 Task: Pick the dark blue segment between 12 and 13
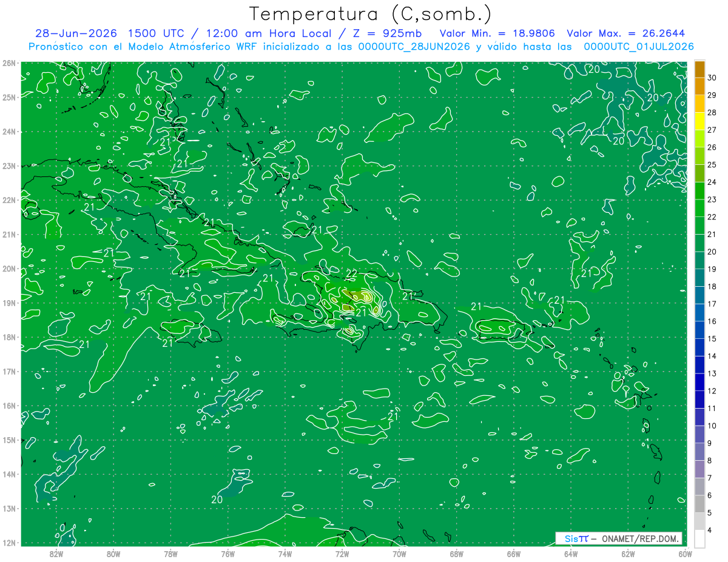[699, 382]
